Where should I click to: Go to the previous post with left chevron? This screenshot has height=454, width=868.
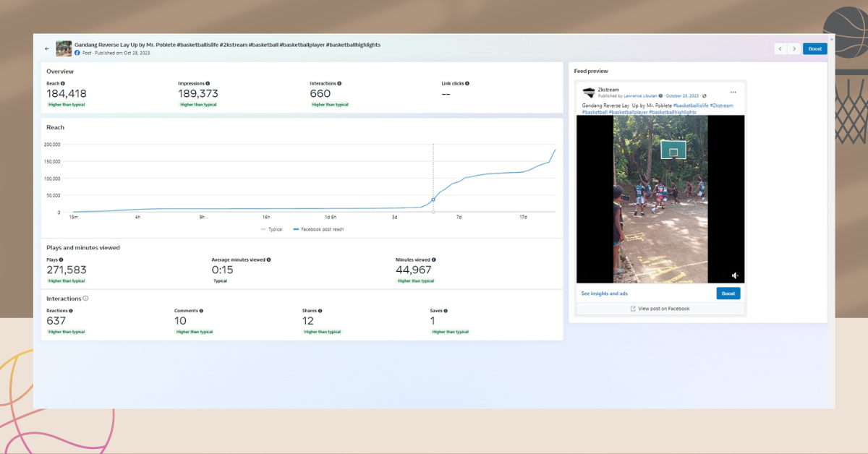[780, 49]
